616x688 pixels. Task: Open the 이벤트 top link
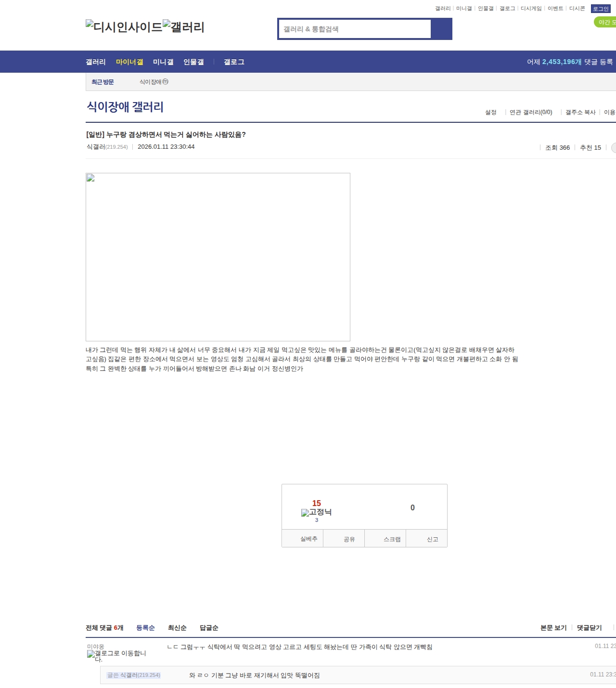pos(555,9)
